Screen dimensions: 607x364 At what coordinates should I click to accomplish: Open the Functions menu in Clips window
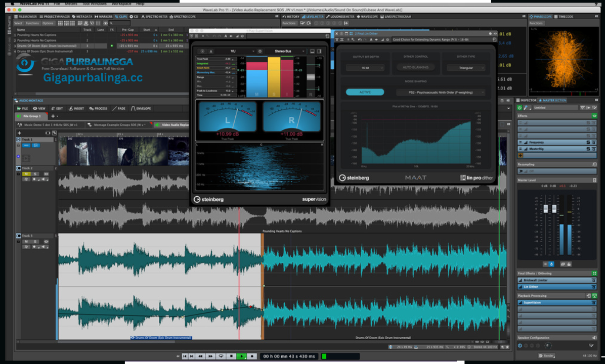pyautogui.click(x=32, y=23)
